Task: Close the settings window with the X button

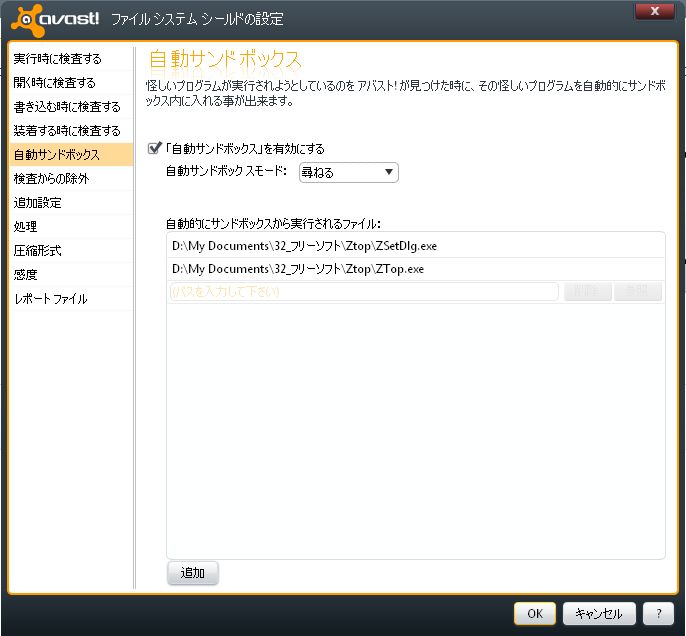Action: point(654,12)
